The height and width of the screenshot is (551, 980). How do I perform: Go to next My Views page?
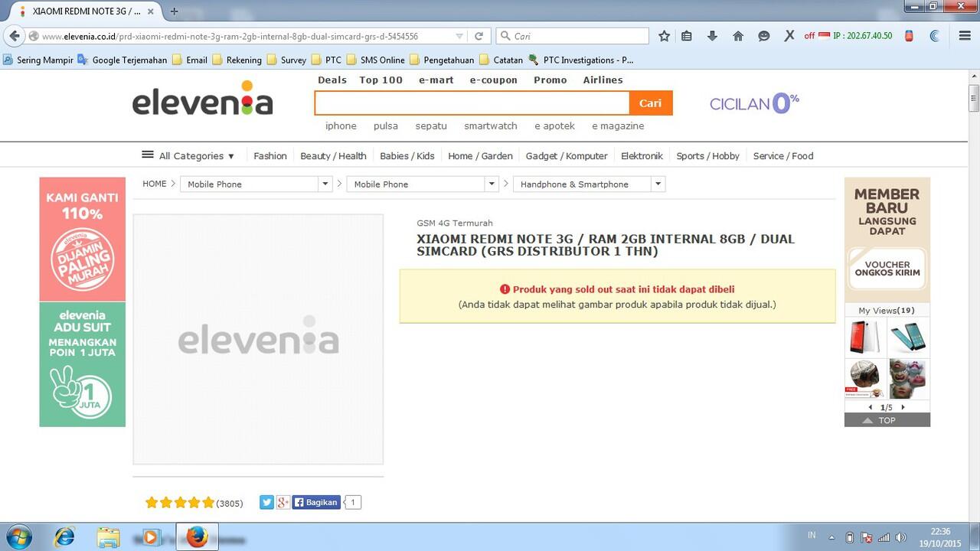(903, 407)
